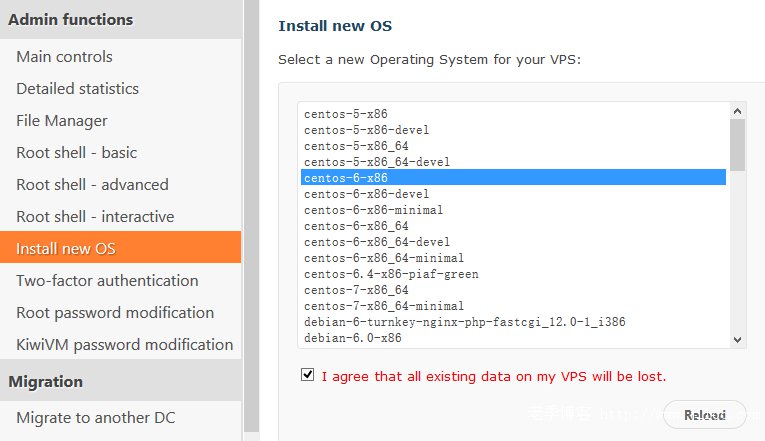Select centos-7-x86_64 option
765x441 pixels.
[x=513, y=290]
